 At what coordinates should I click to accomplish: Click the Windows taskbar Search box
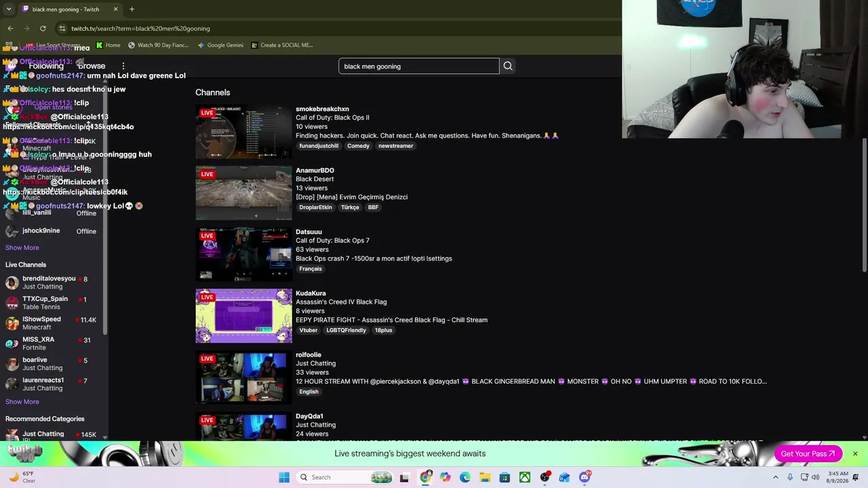point(346,477)
